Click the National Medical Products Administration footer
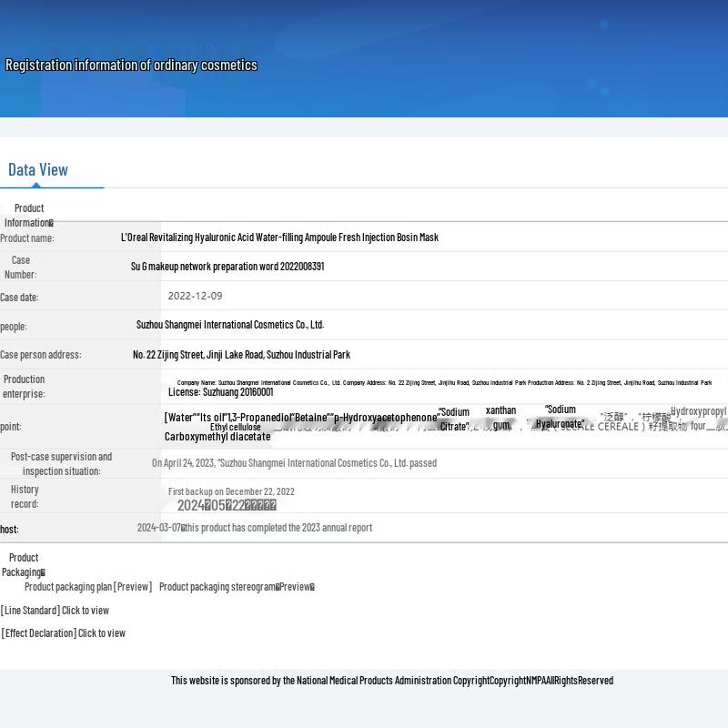 (x=391, y=681)
